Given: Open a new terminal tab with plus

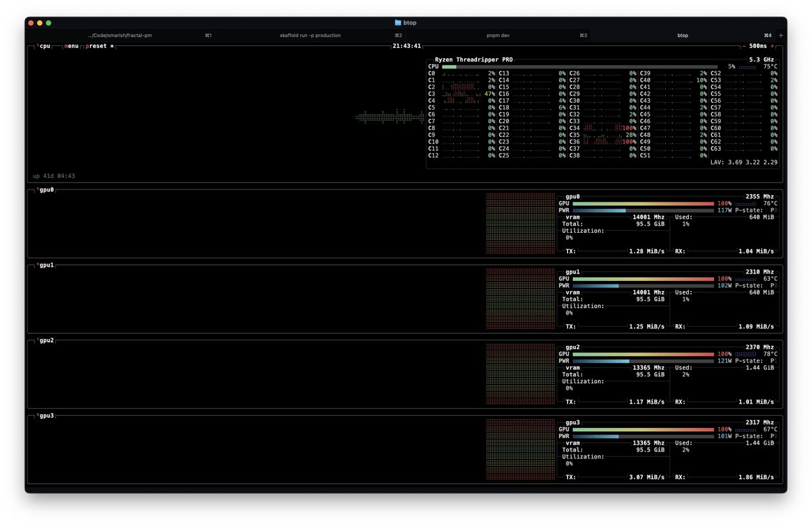Looking at the screenshot, I should 781,35.
